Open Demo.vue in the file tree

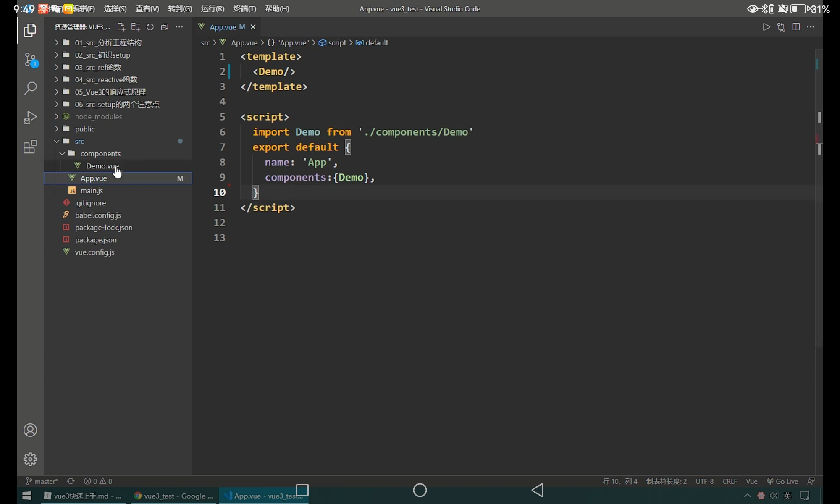point(102,166)
